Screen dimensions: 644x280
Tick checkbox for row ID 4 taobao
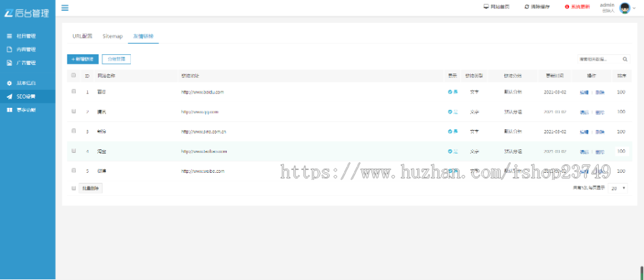click(74, 151)
